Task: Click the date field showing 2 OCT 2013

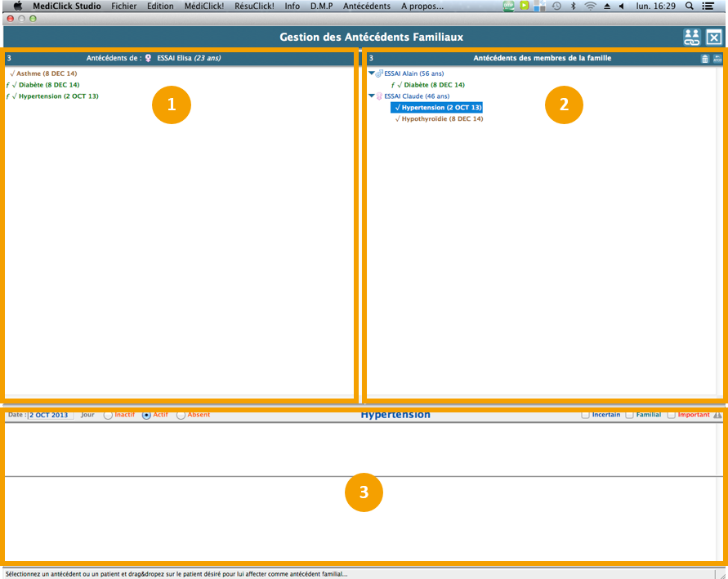Action: 50,415
